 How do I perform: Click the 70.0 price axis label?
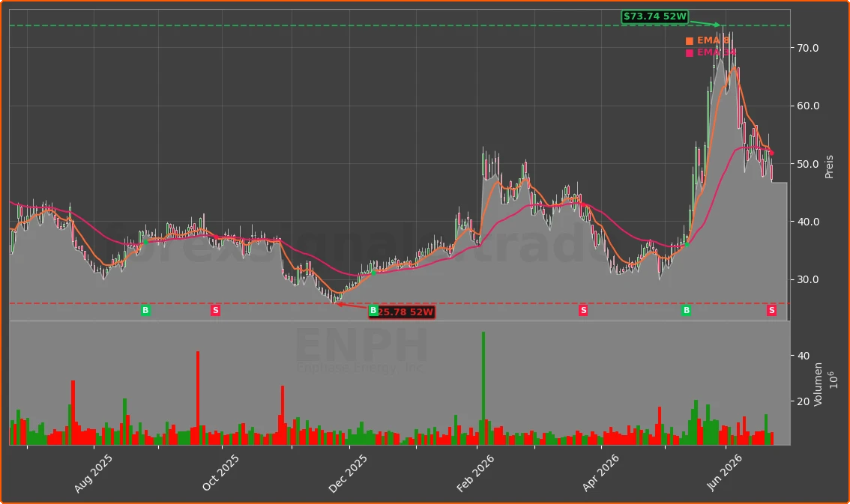click(808, 48)
